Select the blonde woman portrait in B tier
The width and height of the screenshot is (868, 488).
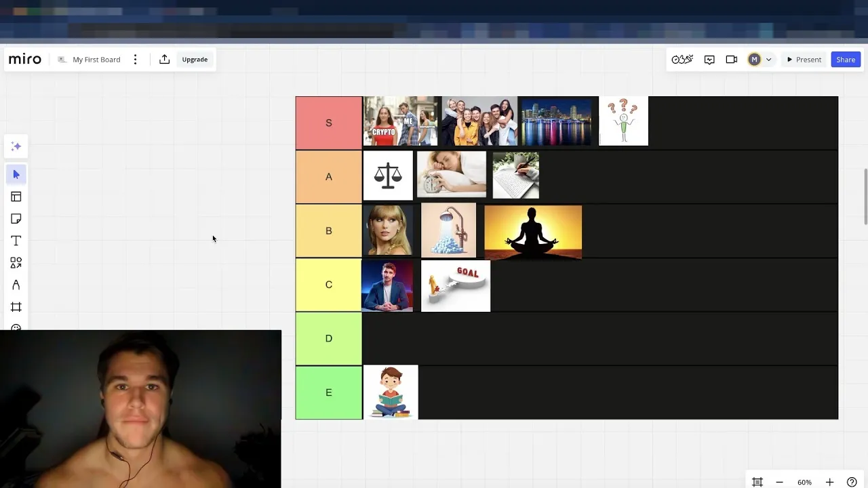388,231
